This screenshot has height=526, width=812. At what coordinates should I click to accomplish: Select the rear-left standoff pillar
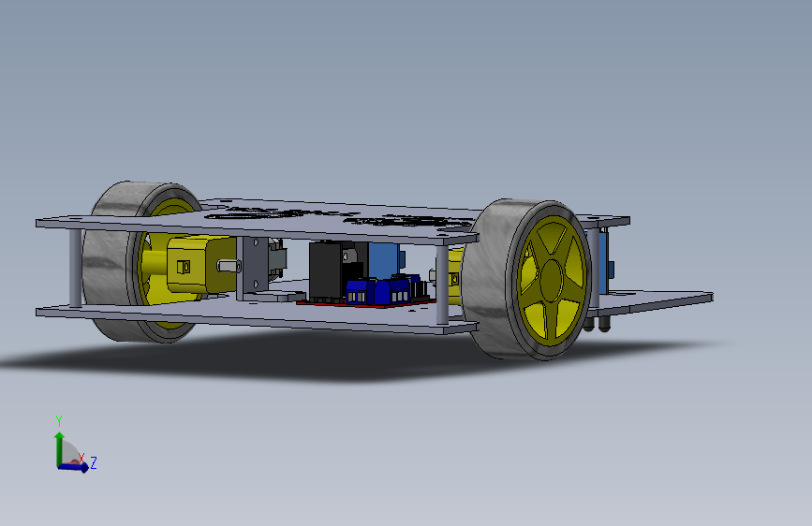point(76,268)
